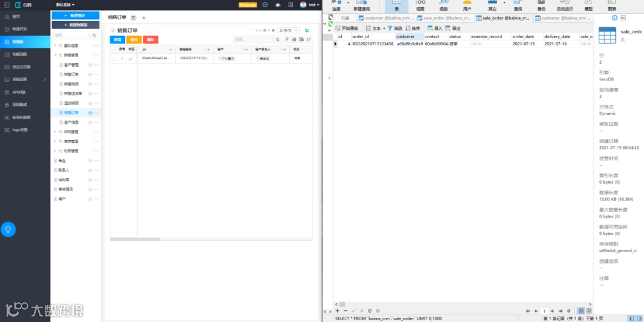Click Navicat 自动运行 toolbar icon
This screenshot has height=322, width=644.
point(566,6)
